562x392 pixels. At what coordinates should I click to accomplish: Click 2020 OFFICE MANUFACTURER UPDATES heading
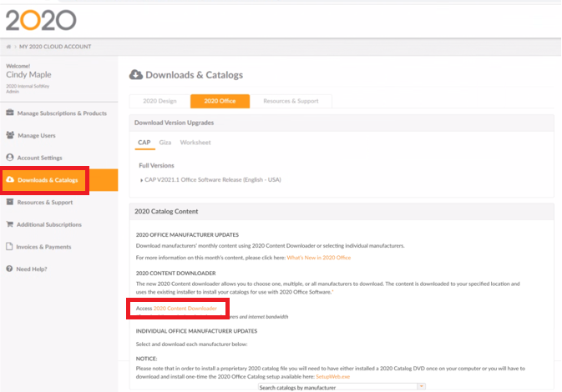187,235
